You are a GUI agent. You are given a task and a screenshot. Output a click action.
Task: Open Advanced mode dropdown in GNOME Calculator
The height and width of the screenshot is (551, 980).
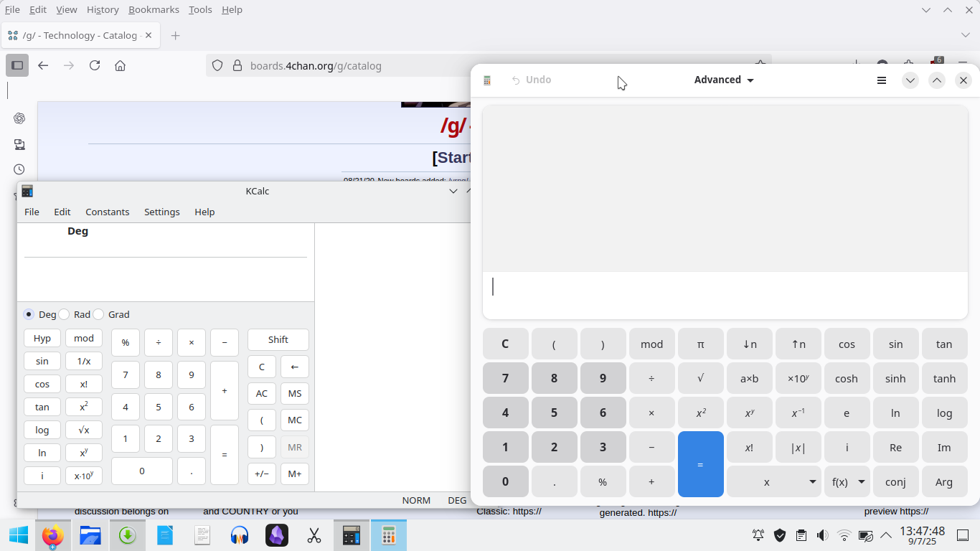tap(724, 80)
